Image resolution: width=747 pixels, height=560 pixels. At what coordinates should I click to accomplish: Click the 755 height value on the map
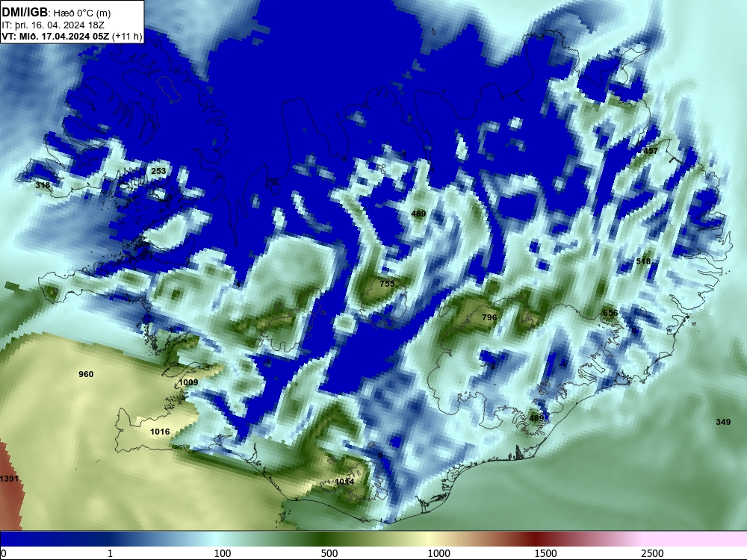tap(387, 284)
